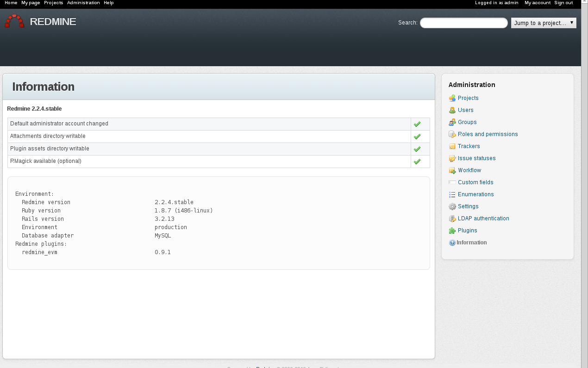Image resolution: width=588 pixels, height=368 pixels.
Task: Open the Help top menu item
Action: [x=109, y=3]
